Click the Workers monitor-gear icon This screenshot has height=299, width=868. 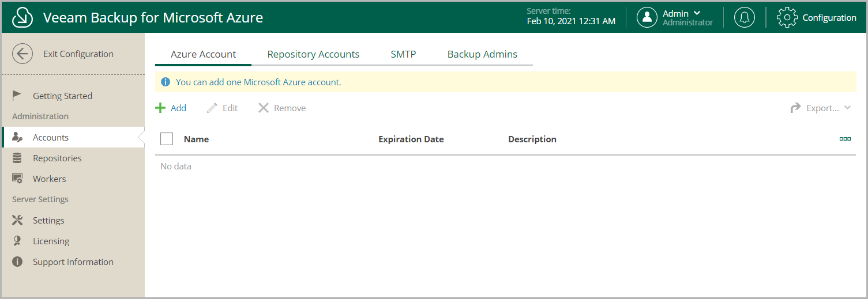coord(17,179)
